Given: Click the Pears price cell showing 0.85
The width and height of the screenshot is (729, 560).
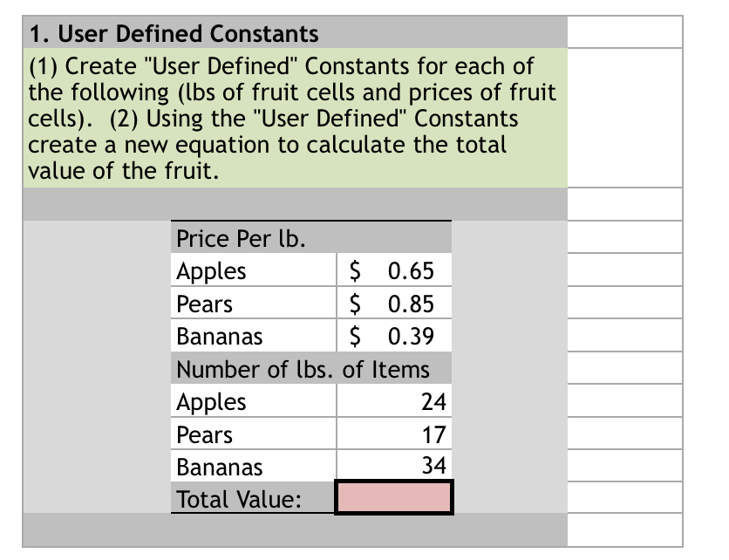Looking at the screenshot, I should click(x=394, y=303).
